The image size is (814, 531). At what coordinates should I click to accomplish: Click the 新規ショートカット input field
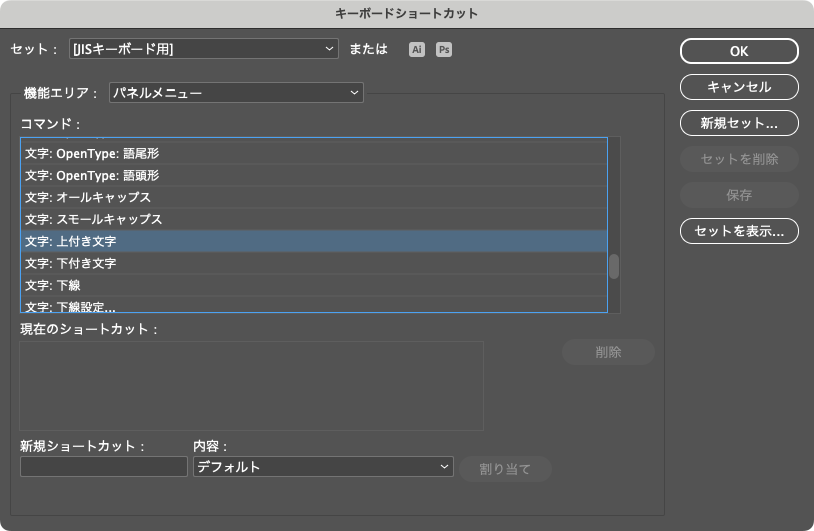click(x=104, y=467)
